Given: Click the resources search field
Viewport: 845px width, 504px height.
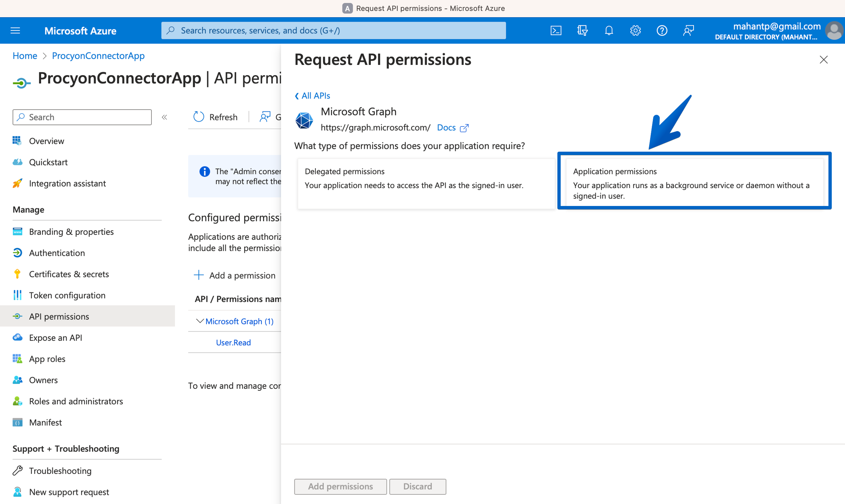Looking at the screenshot, I should pos(333,30).
